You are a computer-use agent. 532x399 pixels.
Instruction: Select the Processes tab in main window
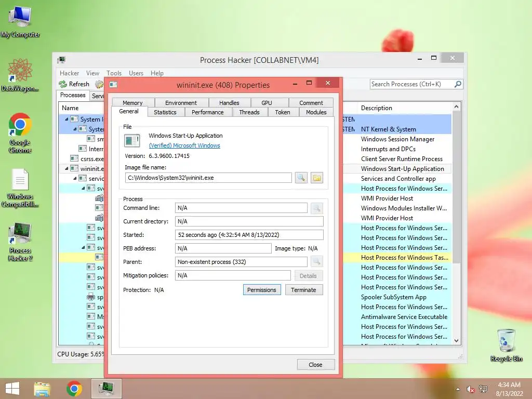(73, 95)
